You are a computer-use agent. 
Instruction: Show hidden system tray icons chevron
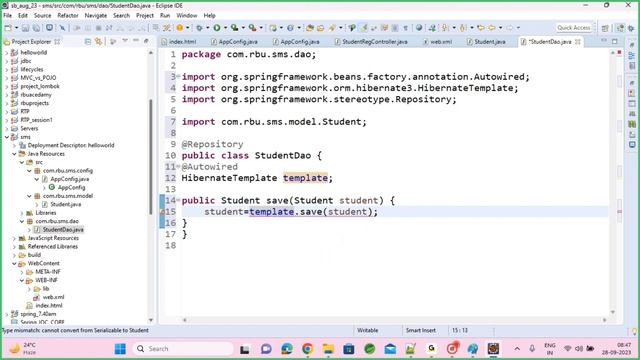(x=517, y=349)
